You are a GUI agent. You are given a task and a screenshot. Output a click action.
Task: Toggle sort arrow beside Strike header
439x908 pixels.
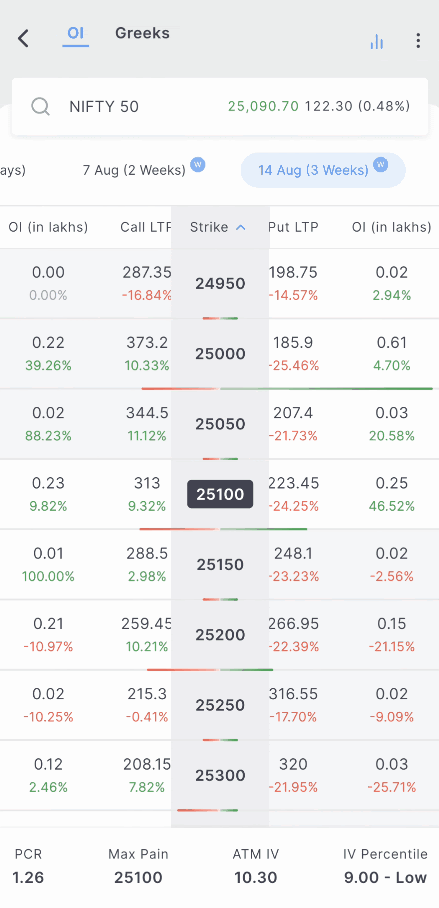[x=241, y=228]
